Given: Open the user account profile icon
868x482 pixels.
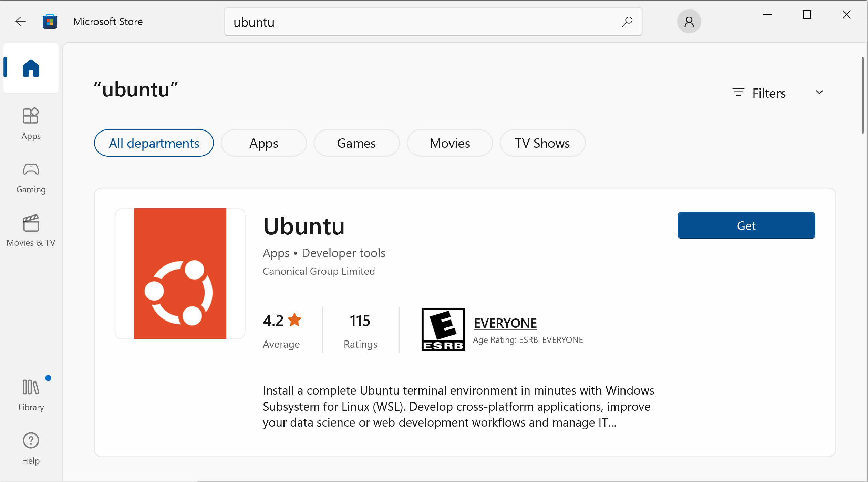Looking at the screenshot, I should (x=689, y=22).
